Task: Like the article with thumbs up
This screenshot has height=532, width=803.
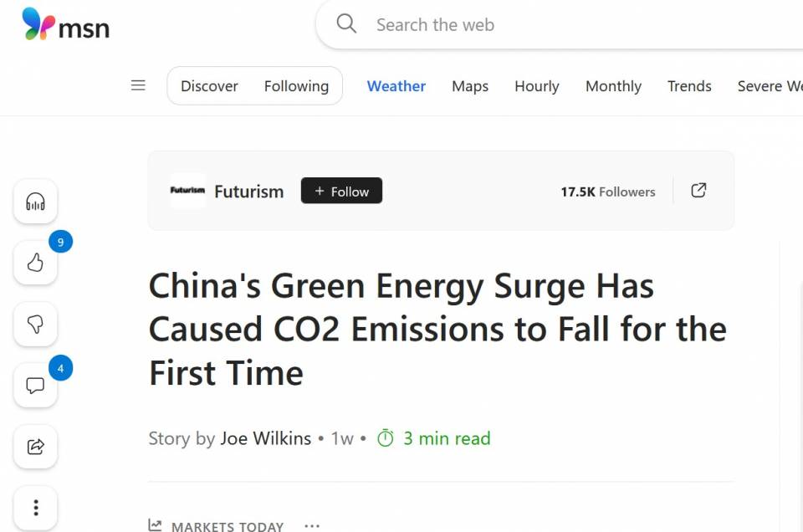Action: click(35, 263)
